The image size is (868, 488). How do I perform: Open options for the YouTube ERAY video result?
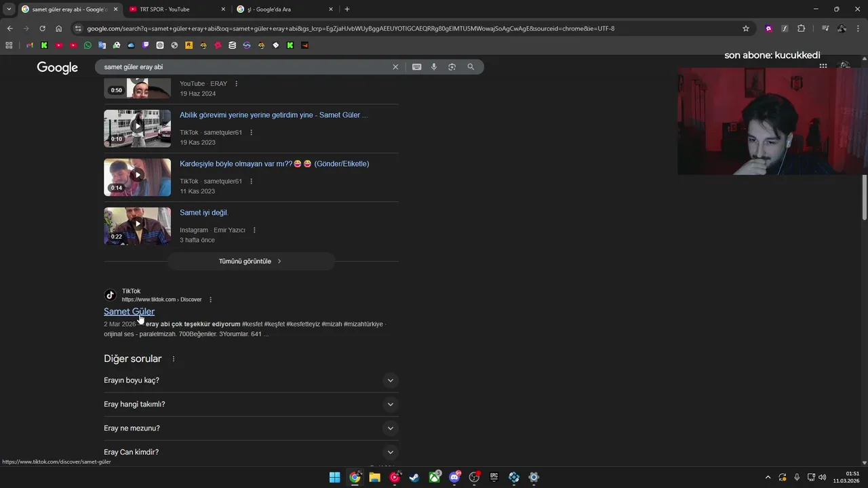(x=236, y=84)
